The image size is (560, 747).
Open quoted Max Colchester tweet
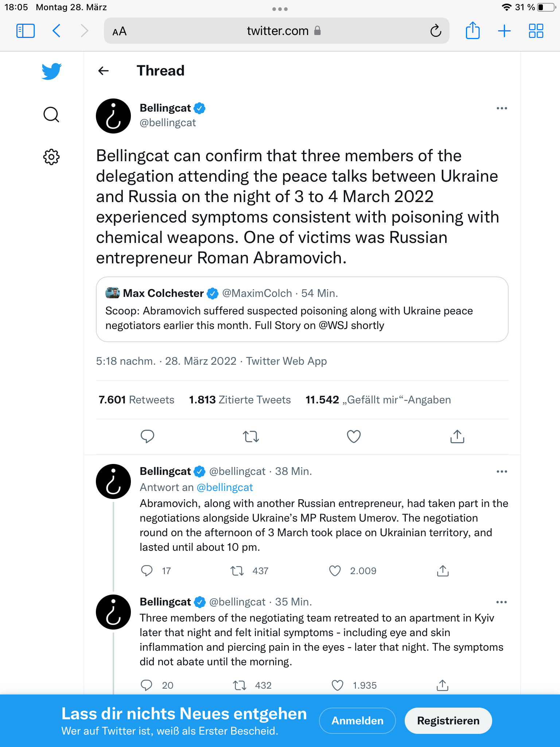(x=302, y=309)
